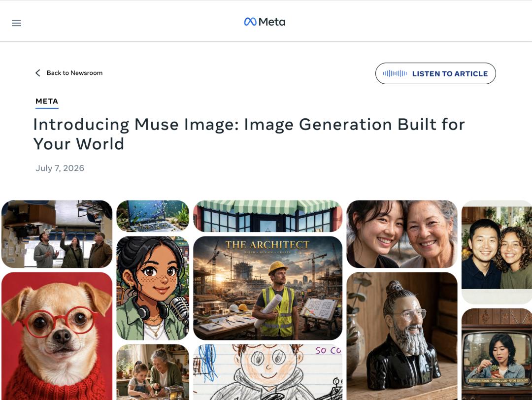Viewport: 532px width, 400px height.
Task: Open the child's crayon drawing image
Action: pos(267,372)
